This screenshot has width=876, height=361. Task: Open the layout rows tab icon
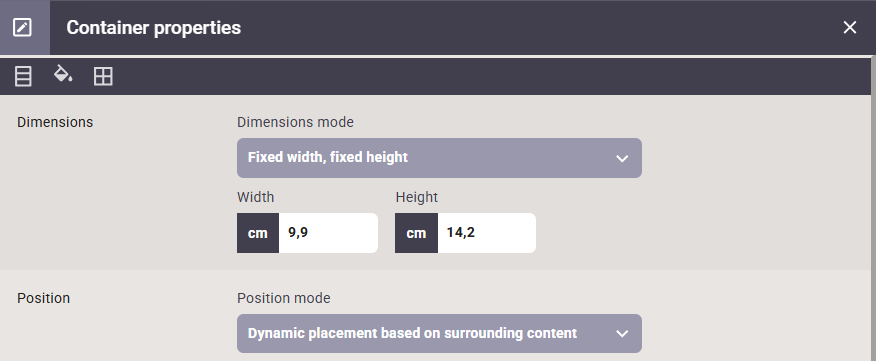(x=23, y=76)
